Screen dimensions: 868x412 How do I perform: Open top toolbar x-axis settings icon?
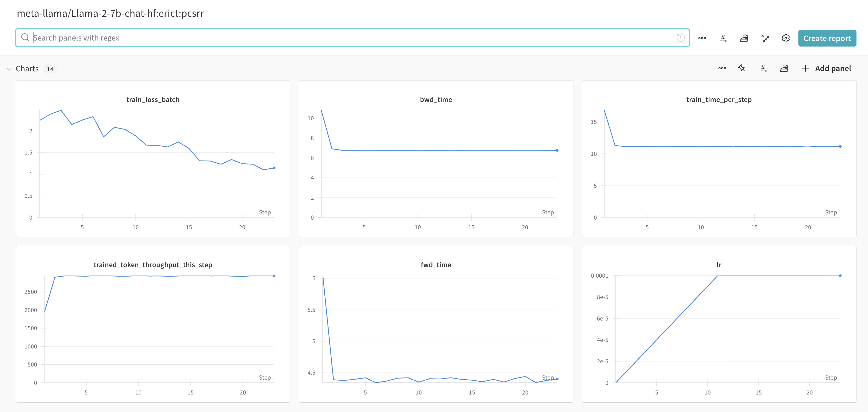(x=723, y=38)
